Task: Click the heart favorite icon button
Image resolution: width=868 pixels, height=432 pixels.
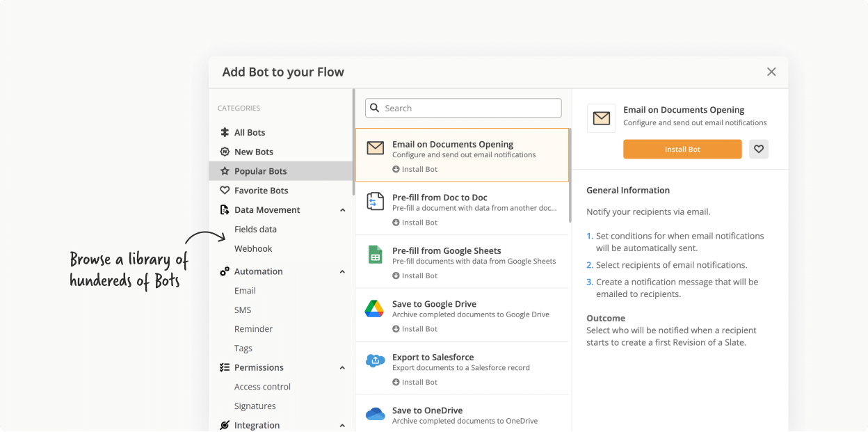Action: 759,149
